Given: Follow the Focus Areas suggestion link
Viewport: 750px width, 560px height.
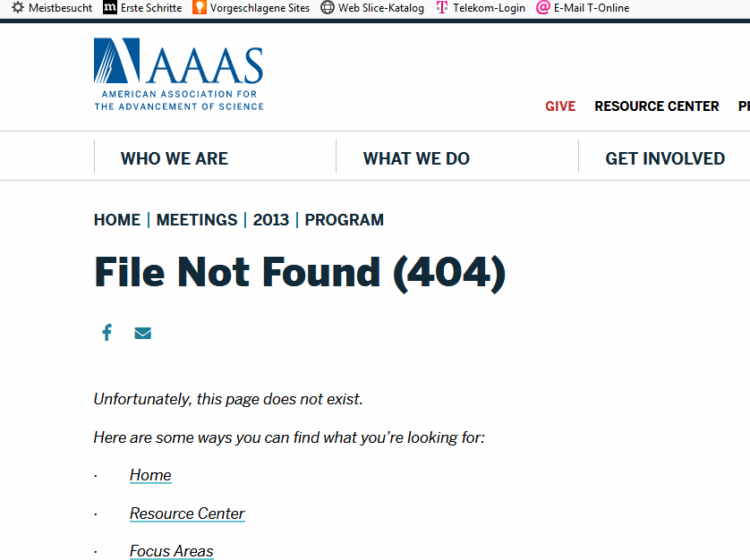Looking at the screenshot, I should tap(172, 551).
